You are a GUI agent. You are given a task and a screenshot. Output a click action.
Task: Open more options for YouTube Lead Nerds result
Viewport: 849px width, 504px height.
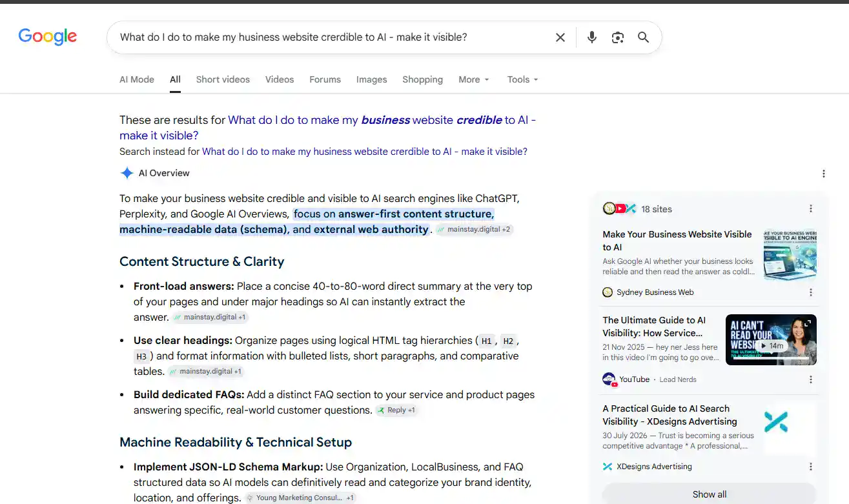[x=811, y=379]
